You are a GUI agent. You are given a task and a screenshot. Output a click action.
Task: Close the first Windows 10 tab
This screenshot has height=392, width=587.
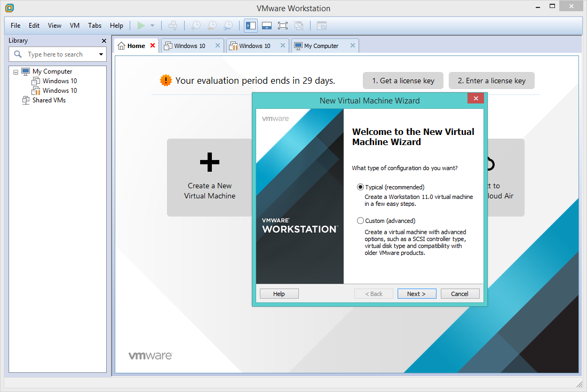[218, 45]
